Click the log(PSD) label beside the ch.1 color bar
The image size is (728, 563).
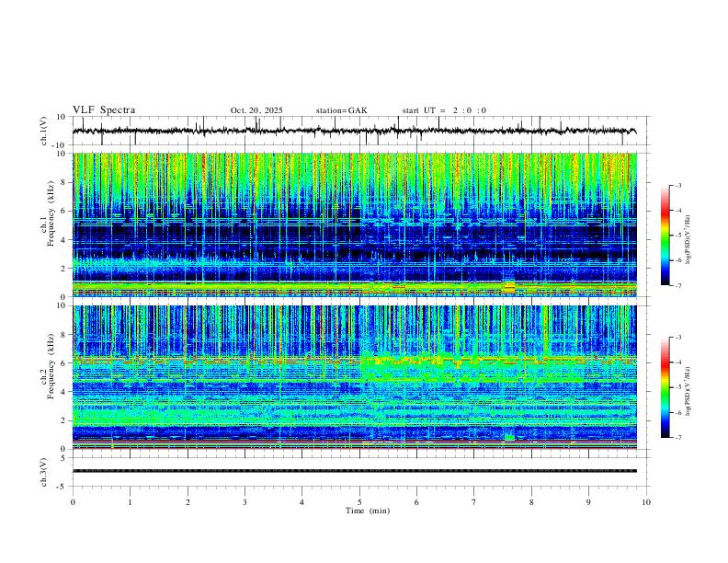coord(688,240)
